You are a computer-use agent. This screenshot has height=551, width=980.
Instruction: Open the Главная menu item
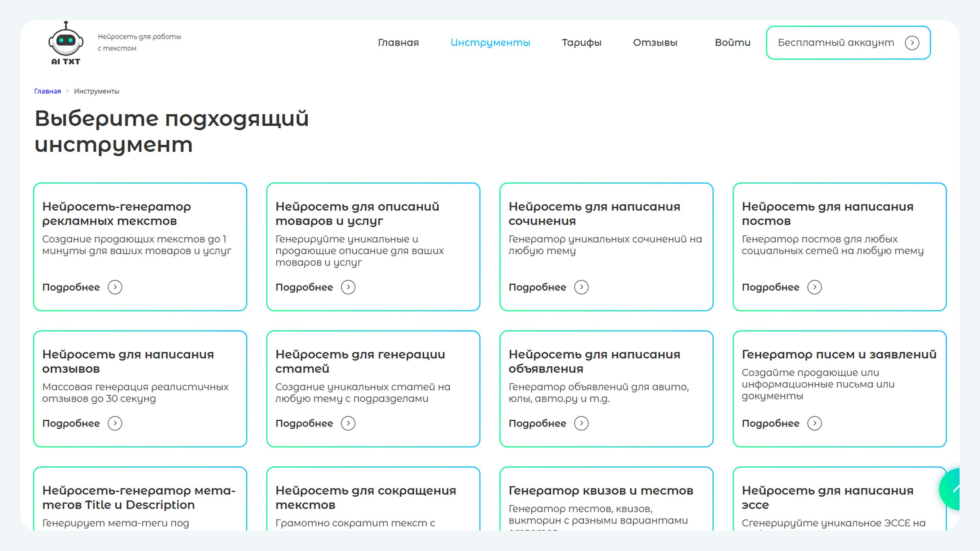398,43
